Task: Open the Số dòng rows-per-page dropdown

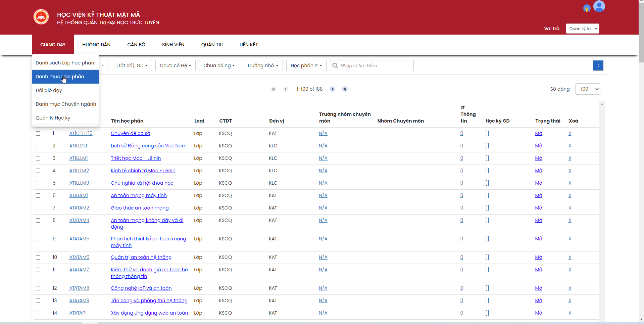Action: point(588,89)
